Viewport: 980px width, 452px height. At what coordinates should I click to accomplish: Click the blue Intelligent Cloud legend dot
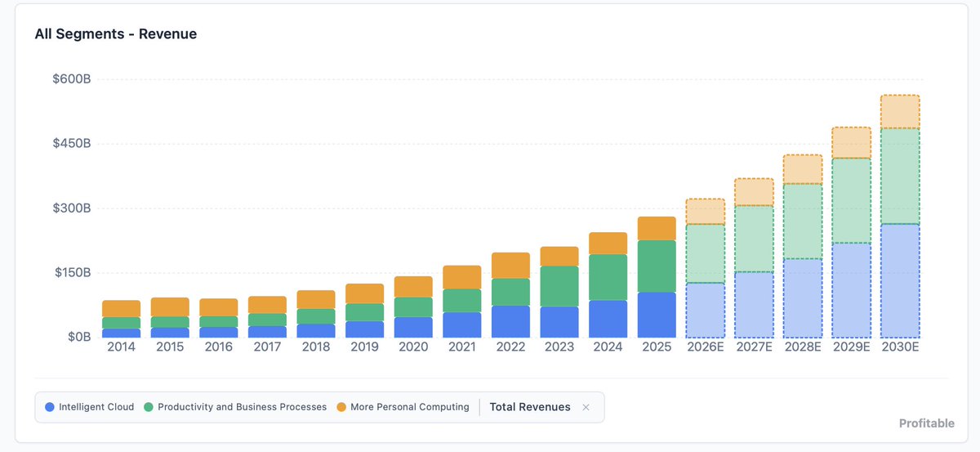[x=50, y=407]
